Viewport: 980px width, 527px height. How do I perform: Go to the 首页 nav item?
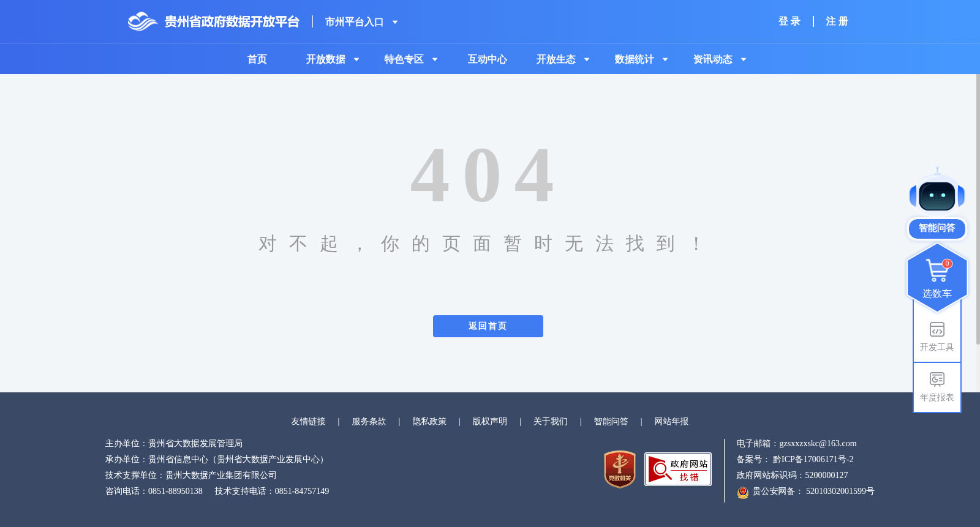tap(257, 59)
